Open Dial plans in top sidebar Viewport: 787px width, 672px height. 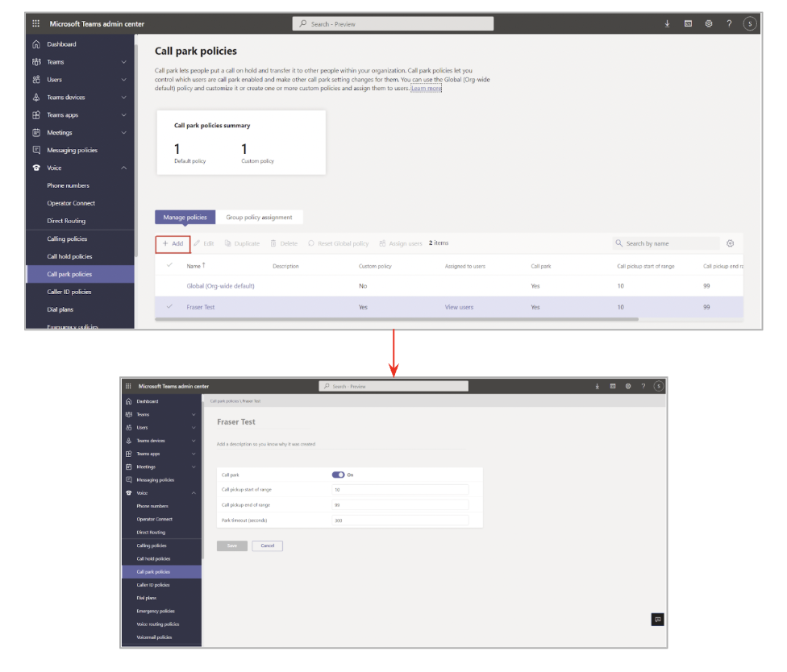click(60, 309)
